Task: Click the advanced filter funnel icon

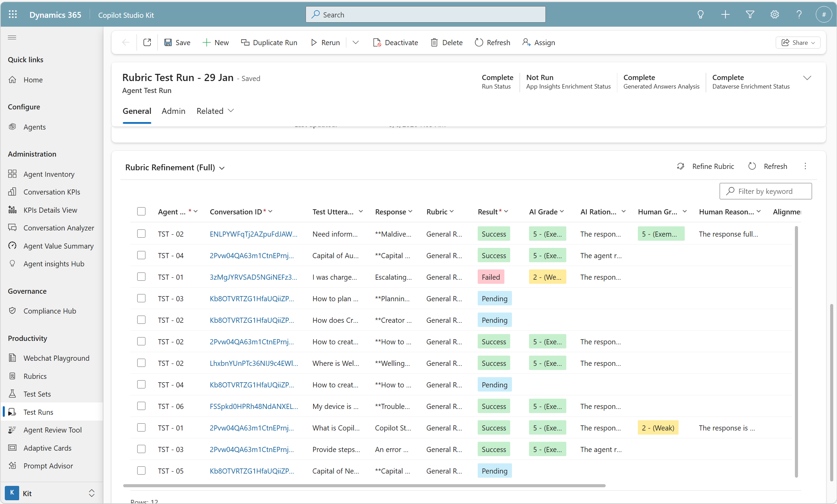Action: pyautogui.click(x=750, y=15)
